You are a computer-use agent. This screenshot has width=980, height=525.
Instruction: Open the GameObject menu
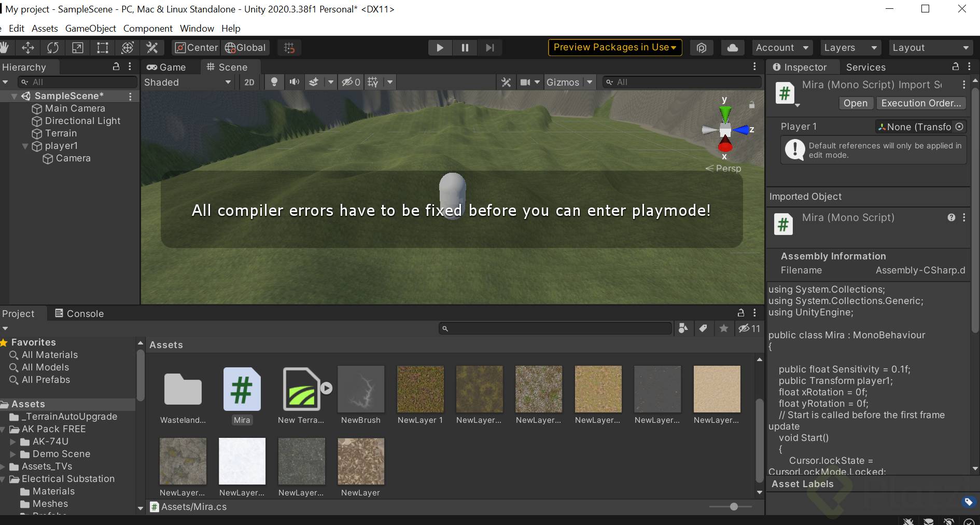point(90,29)
